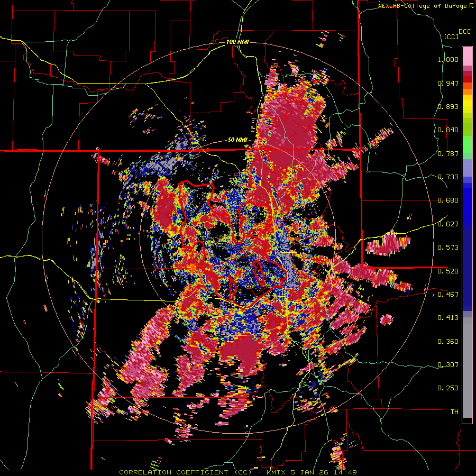476x476 pixels.
Task: Pick the yellow segment of the color bar
Action: pyautogui.click(x=467, y=104)
